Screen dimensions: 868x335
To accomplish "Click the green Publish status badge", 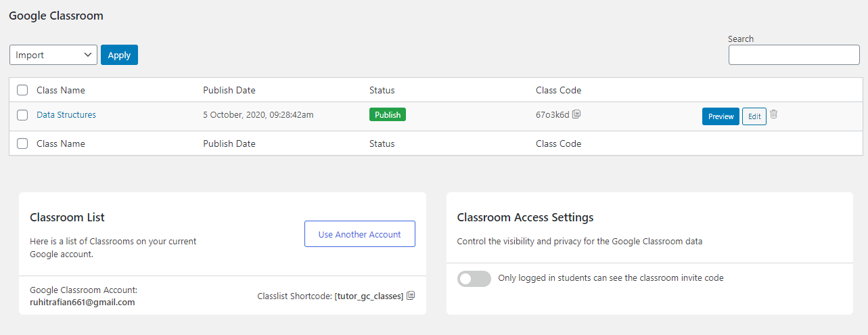I will [388, 115].
